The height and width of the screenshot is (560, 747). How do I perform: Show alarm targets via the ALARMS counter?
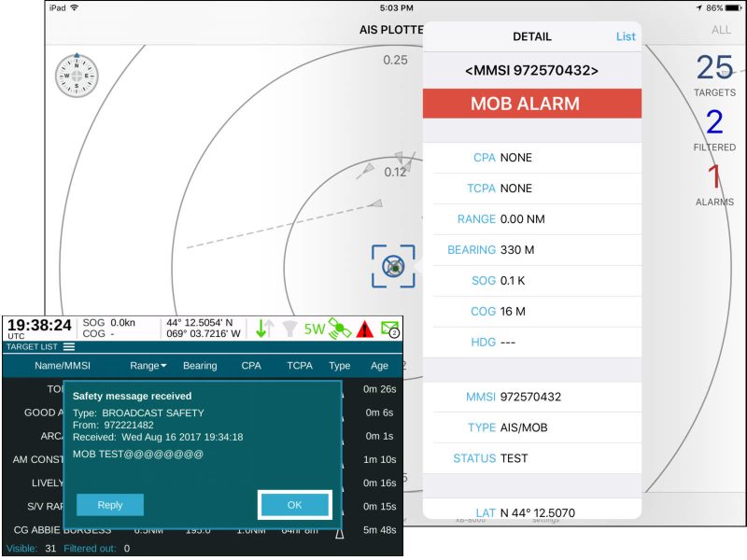pos(715,185)
